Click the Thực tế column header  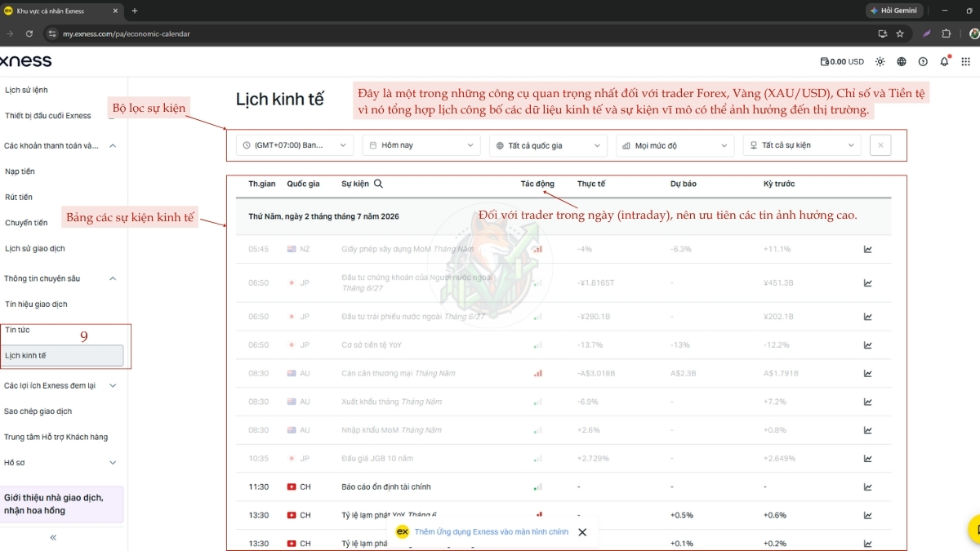click(x=591, y=184)
